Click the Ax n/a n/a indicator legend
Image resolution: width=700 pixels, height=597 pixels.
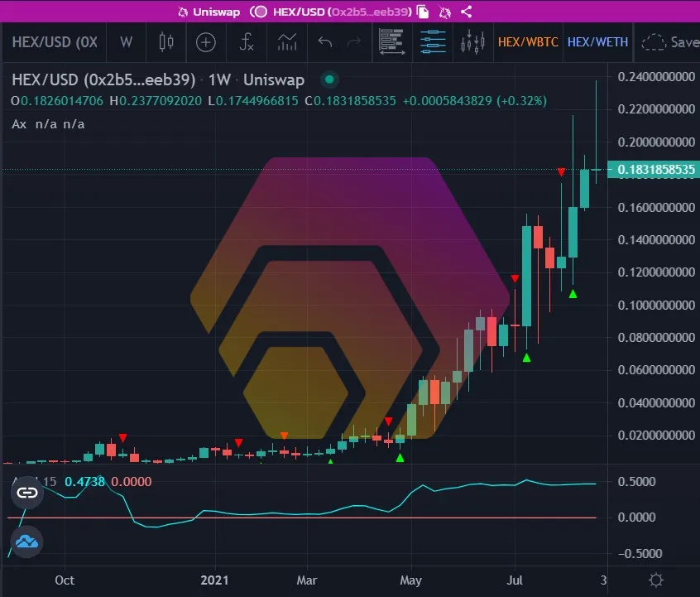[48, 124]
